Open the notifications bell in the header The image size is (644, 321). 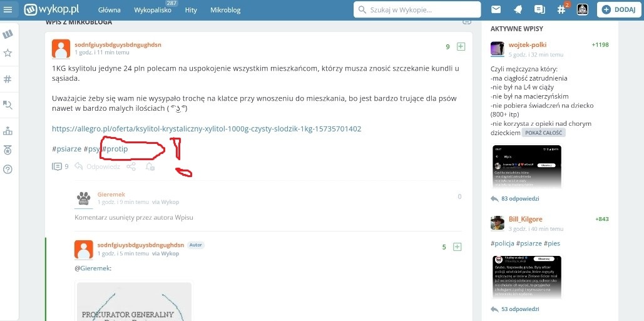point(518,9)
